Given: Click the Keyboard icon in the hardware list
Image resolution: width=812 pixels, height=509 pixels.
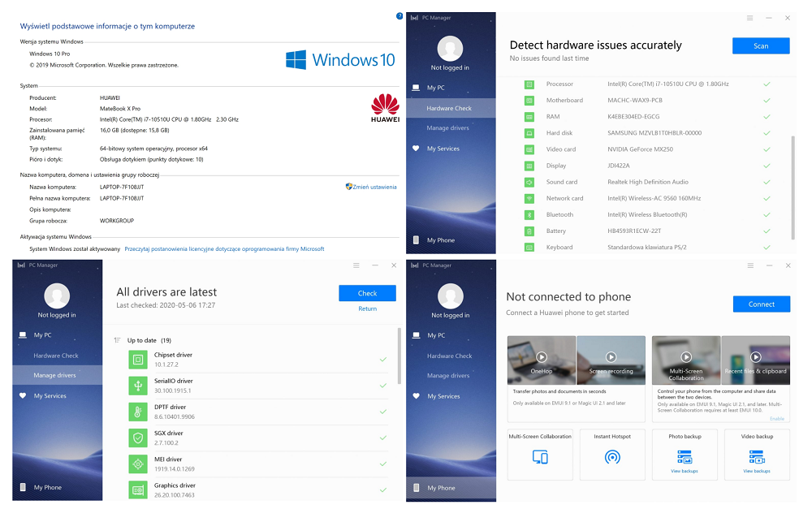Looking at the screenshot, I should coord(529,248).
